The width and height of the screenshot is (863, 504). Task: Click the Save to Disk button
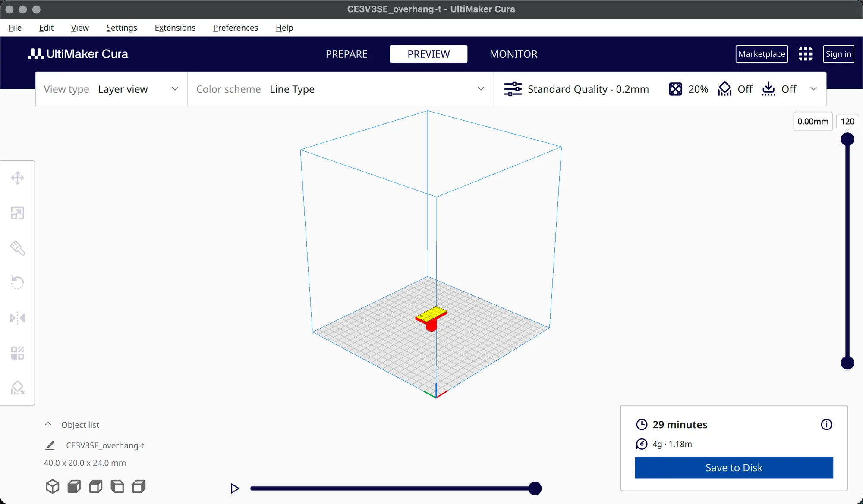[x=734, y=468]
